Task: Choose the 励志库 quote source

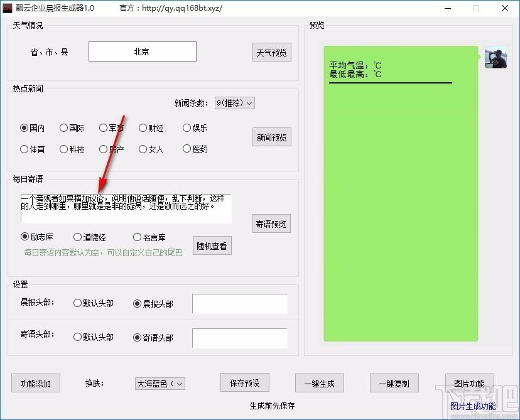Action: tap(37, 237)
